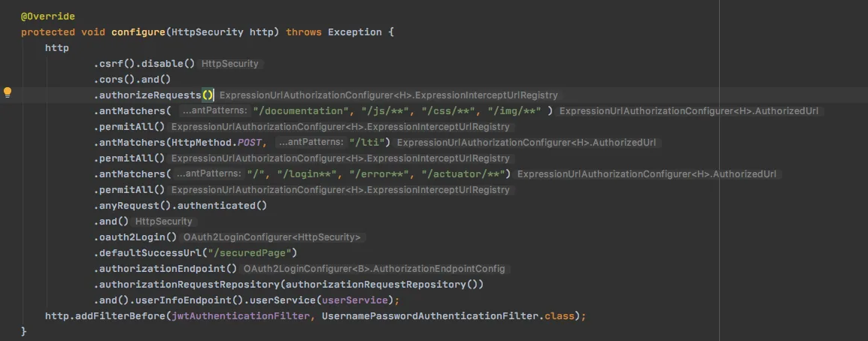Click the .userInfoEndpoint() call

tap(187, 300)
